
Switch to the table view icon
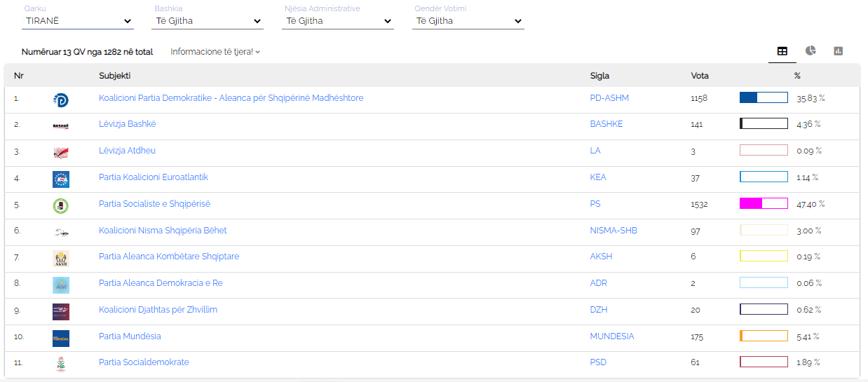click(782, 51)
